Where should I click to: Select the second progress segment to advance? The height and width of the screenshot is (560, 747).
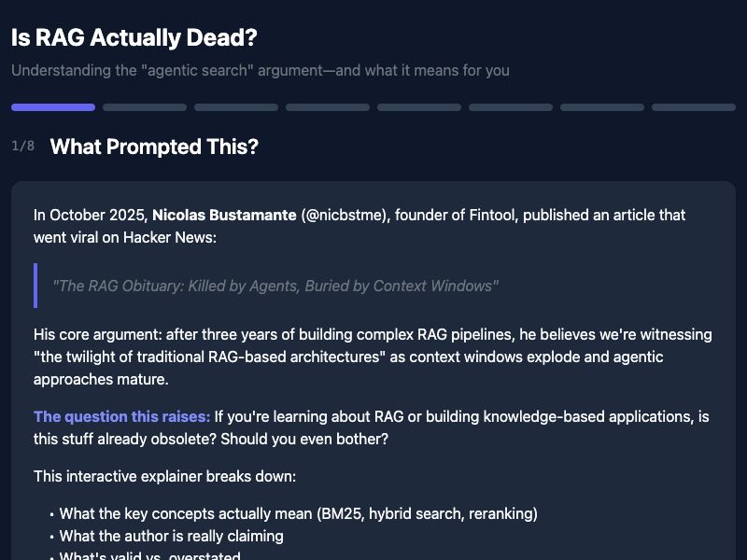coord(144,107)
